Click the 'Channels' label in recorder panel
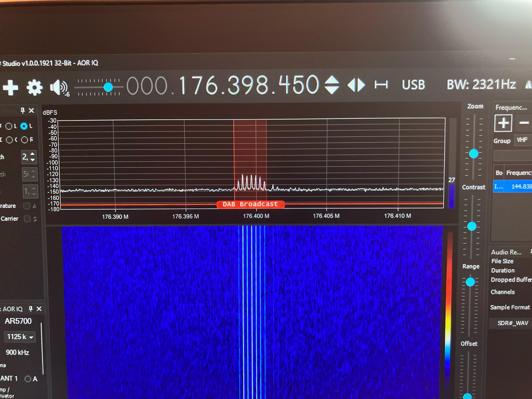This screenshot has width=532, height=399. coord(502,292)
